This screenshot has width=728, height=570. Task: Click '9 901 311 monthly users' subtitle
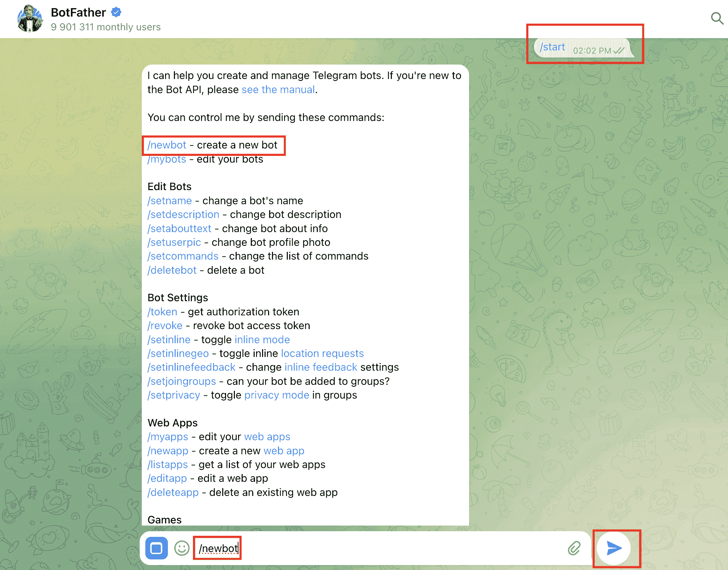coord(106,27)
